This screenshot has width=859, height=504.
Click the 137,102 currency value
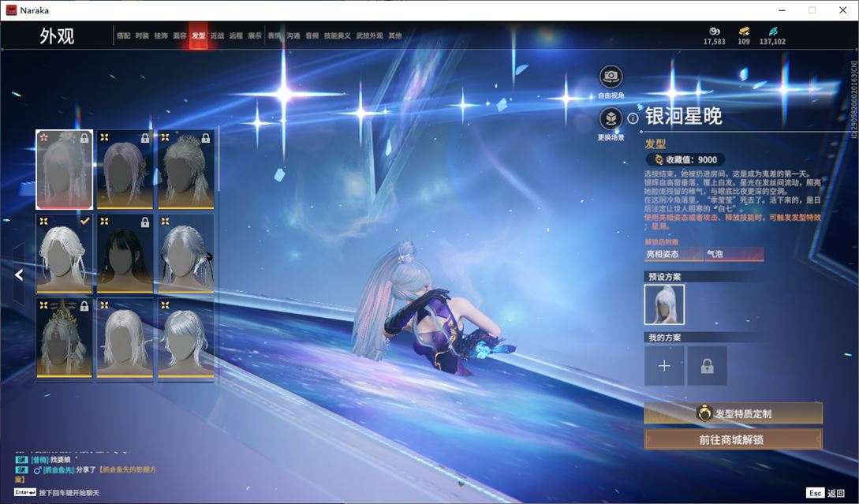(x=772, y=42)
